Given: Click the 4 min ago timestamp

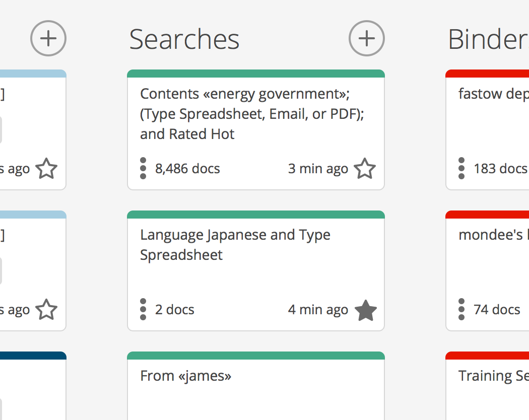Looking at the screenshot, I should coord(318,309).
